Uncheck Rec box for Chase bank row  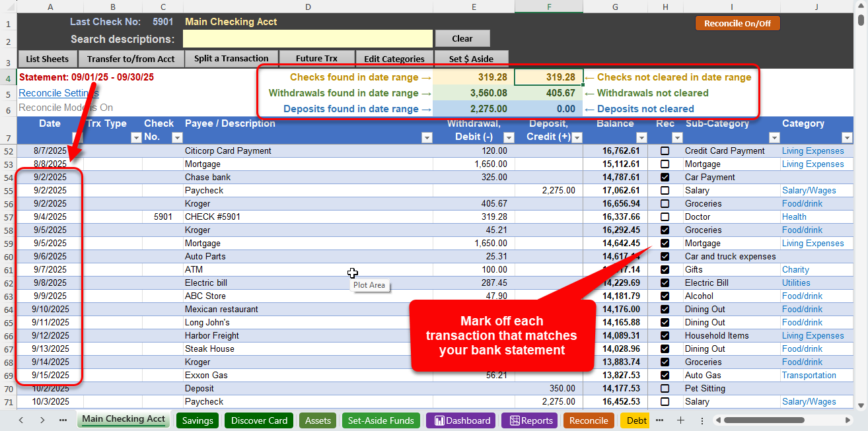pos(665,178)
